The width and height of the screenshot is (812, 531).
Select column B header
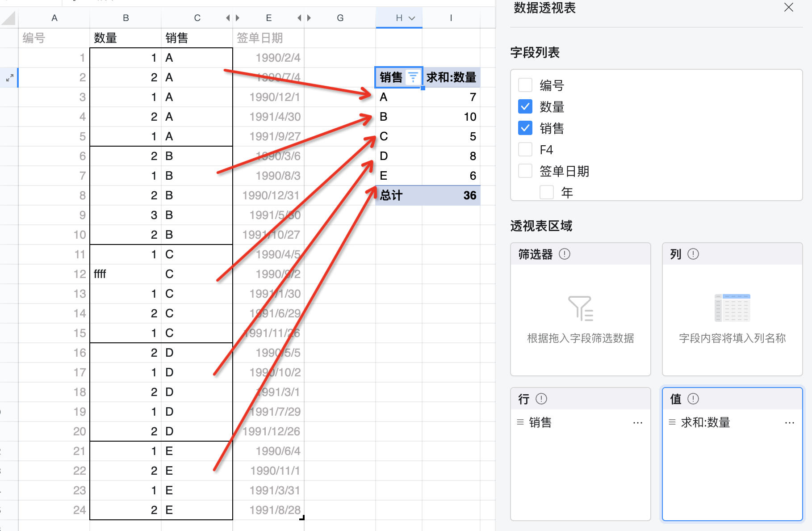[x=126, y=18]
